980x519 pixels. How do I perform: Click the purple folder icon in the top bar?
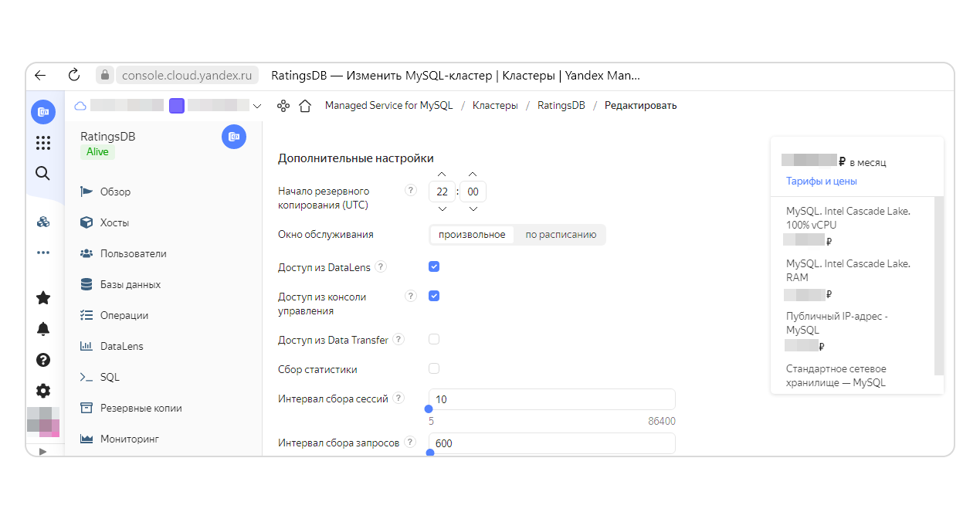click(x=177, y=106)
